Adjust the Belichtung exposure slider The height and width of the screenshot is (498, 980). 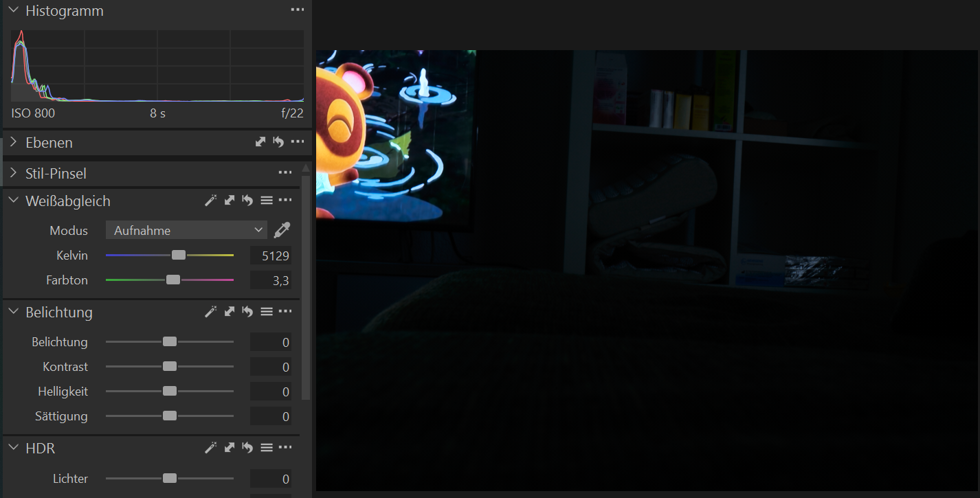170,341
